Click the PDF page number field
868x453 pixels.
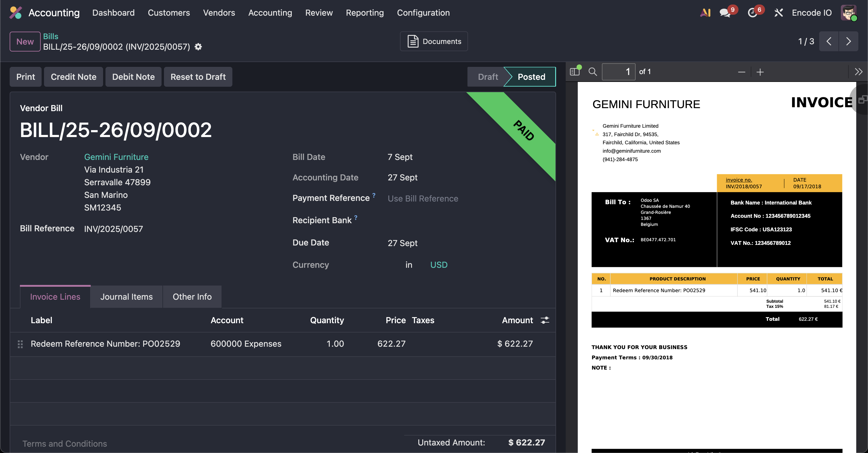(x=619, y=72)
